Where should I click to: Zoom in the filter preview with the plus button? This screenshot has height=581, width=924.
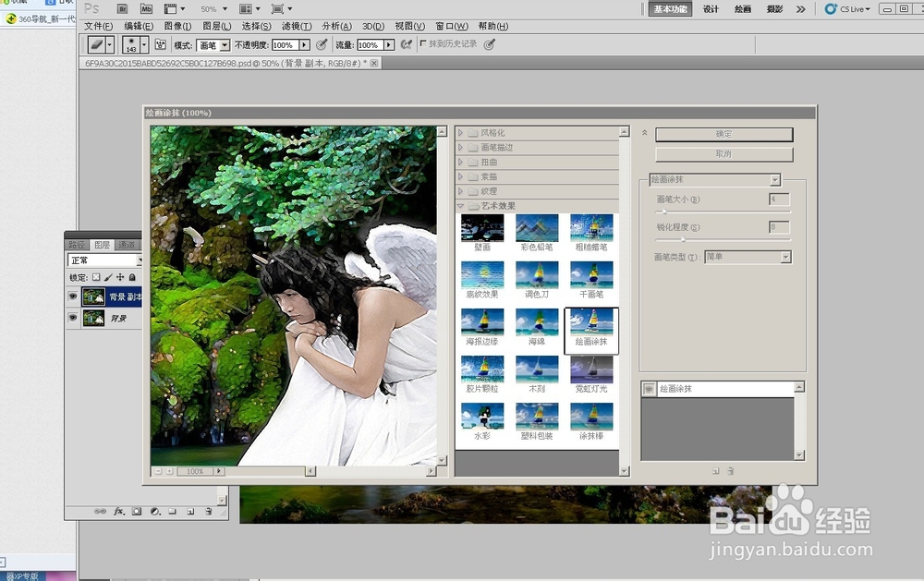pos(169,471)
